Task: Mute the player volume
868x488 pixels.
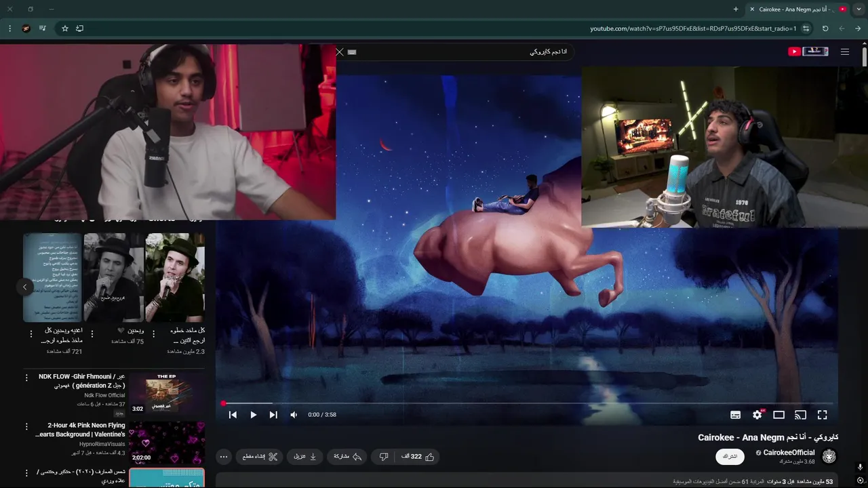Action: 294,415
